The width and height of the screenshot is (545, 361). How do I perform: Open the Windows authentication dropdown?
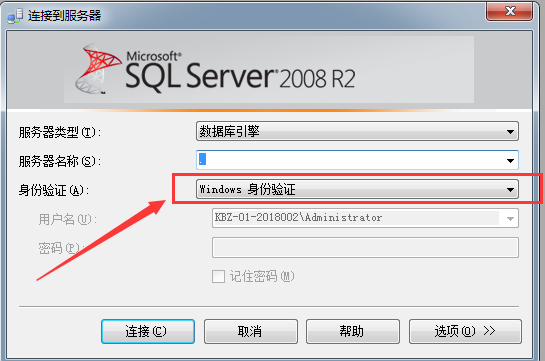[x=357, y=189]
